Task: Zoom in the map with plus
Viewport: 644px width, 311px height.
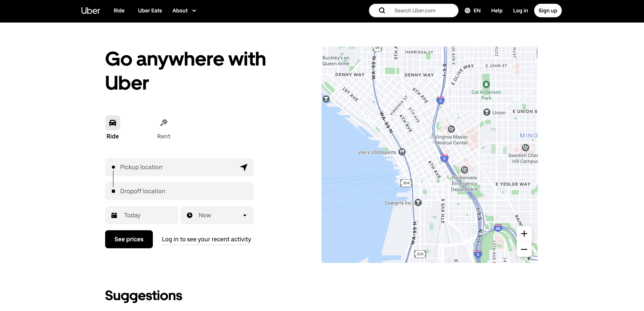Action: tap(524, 234)
